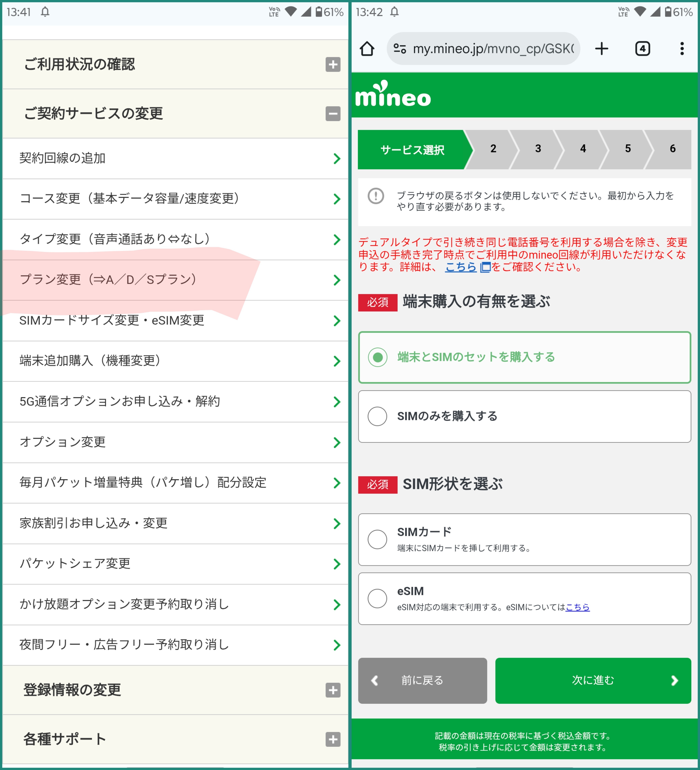Tap the サービス選択 progress step

tap(412, 150)
